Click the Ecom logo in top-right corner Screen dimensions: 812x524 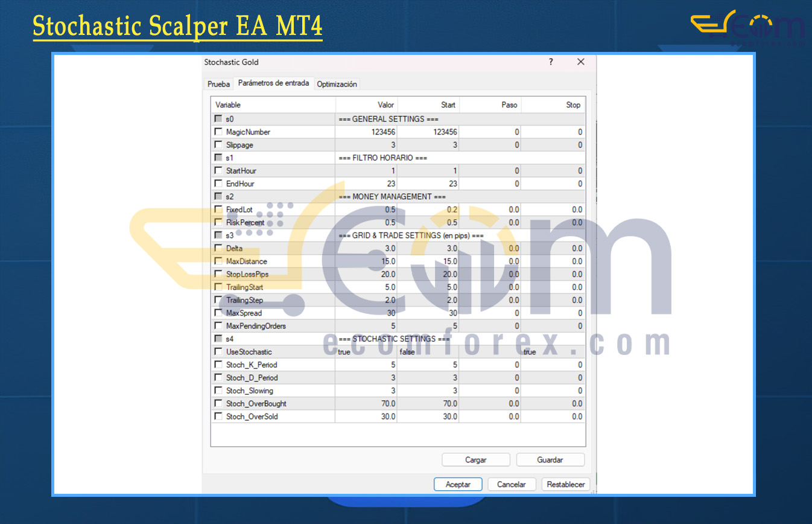(747, 27)
